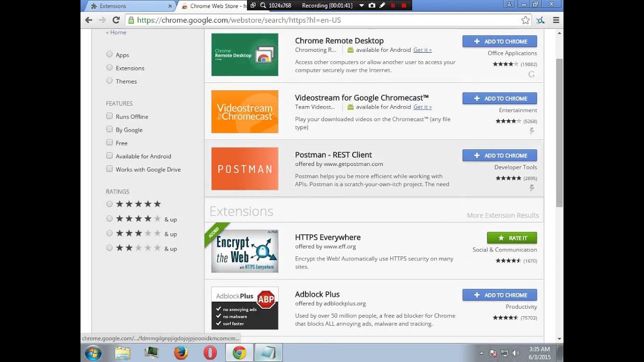Open Opera from the taskbar

point(210,353)
